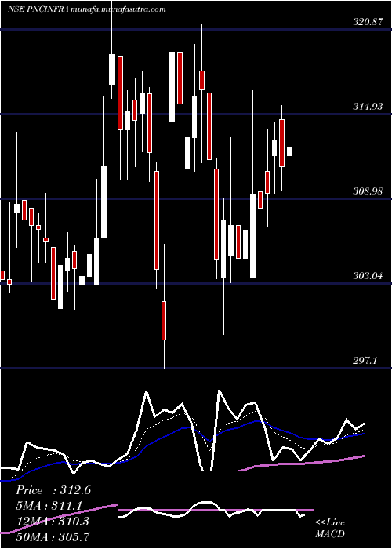The height and width of the screenshot is (549, 392).
Task: Click the 50MA : 305.7 readout
Action: pos(53,536)
